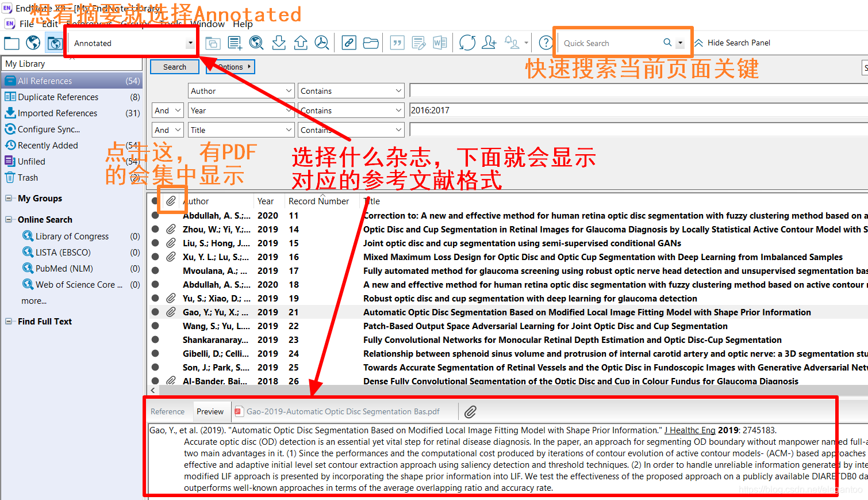Click the empty Author search value field
The height and width of the screenshot is (500, 868).
(x=638, y=91)
